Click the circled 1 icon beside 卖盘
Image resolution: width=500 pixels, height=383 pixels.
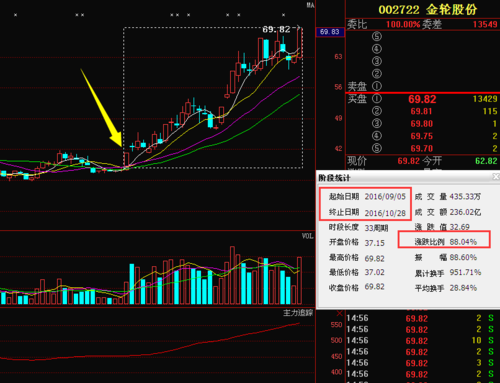pyautogui.click(x=377, y=86)
